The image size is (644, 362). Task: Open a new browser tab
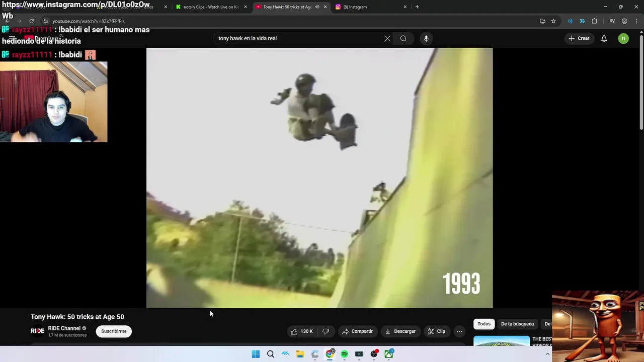[417, 7]
